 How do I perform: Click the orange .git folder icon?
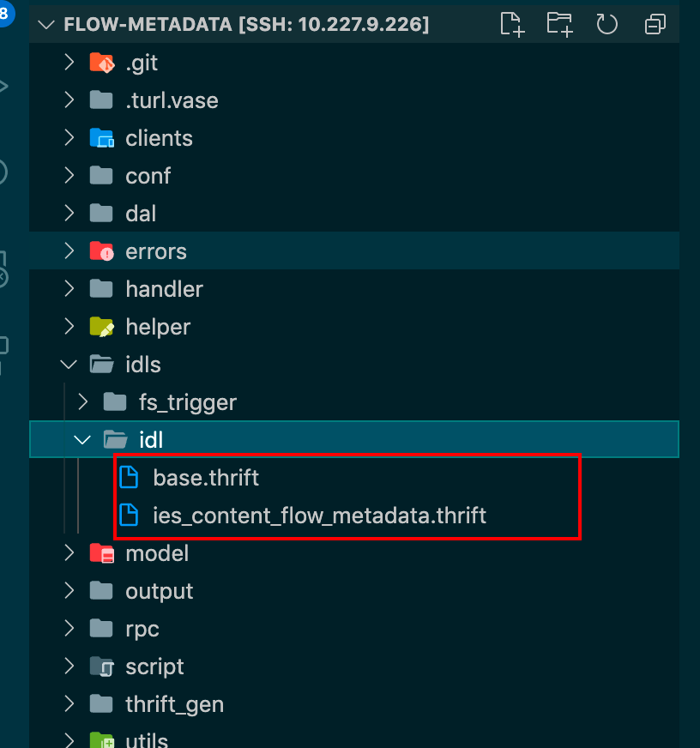point(101,62)
